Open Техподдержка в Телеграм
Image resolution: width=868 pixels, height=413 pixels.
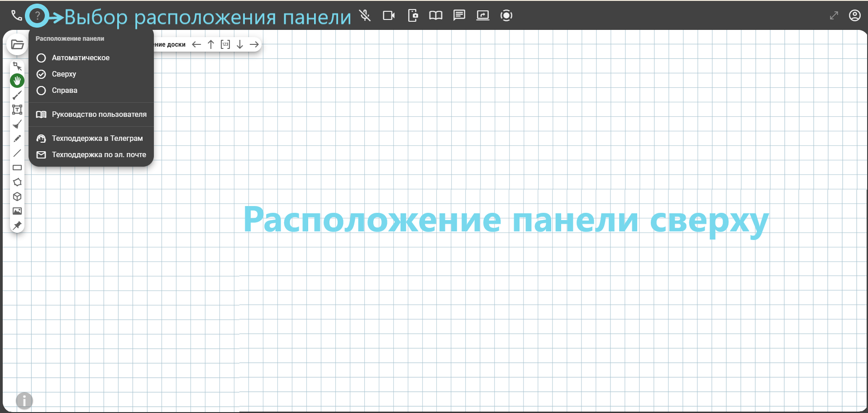[97, 139]
